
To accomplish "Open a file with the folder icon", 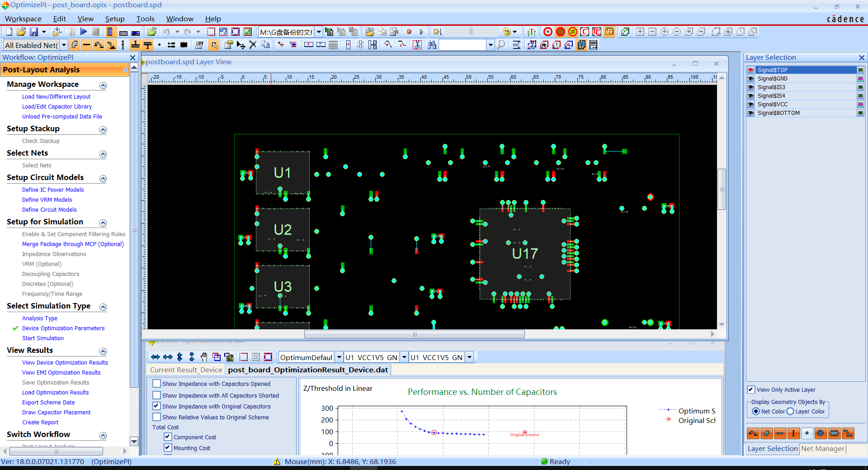I will (21, 32).
